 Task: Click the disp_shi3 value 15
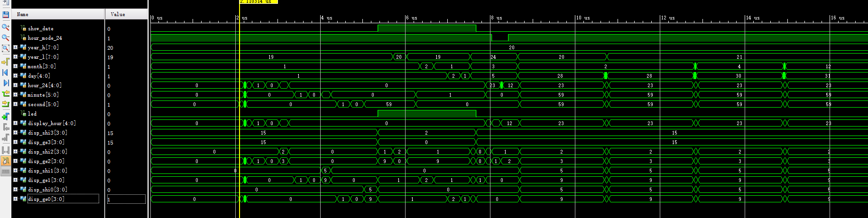point(110,133)
